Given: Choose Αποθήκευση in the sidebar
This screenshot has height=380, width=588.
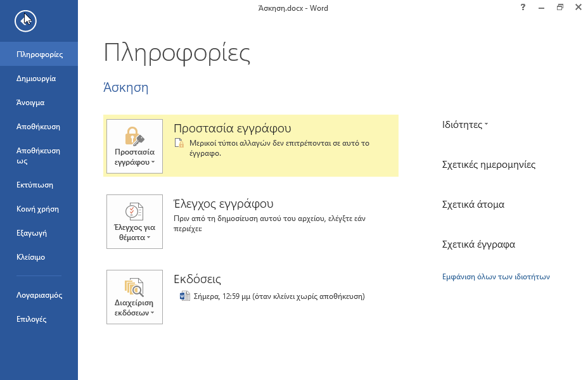Looking at the screenshot, I should point(39,126).
